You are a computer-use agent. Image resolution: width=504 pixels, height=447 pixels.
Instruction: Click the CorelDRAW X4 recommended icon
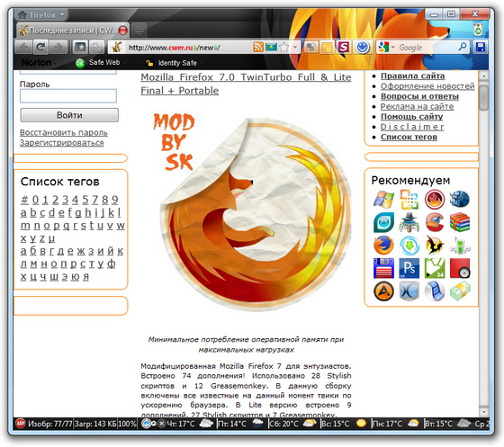435,268
